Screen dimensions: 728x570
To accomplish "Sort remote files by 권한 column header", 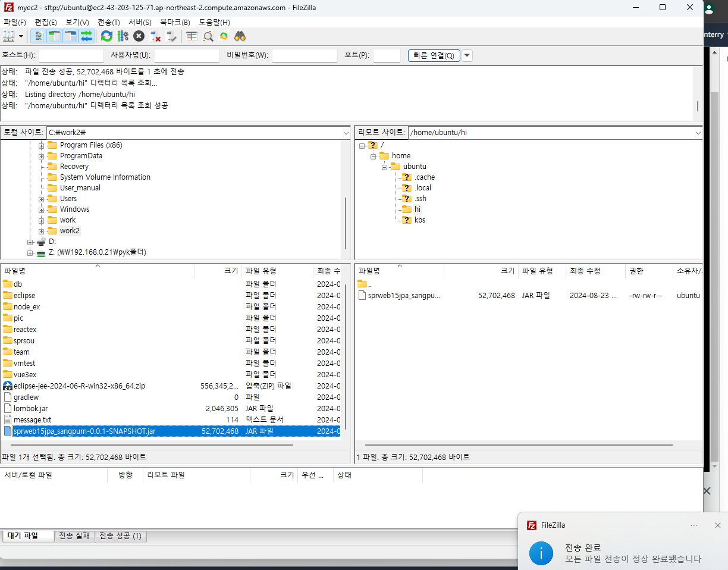I will (x=649, y=271).
